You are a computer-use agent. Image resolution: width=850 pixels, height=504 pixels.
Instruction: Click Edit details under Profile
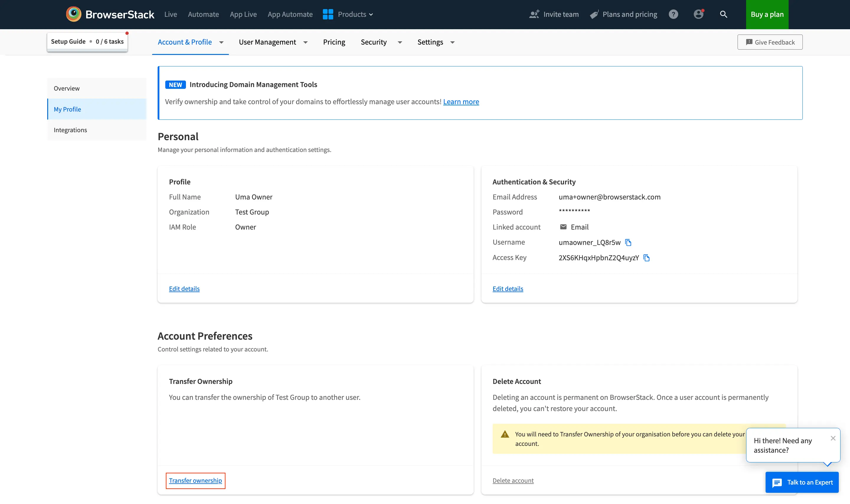[x=184, y=289]
